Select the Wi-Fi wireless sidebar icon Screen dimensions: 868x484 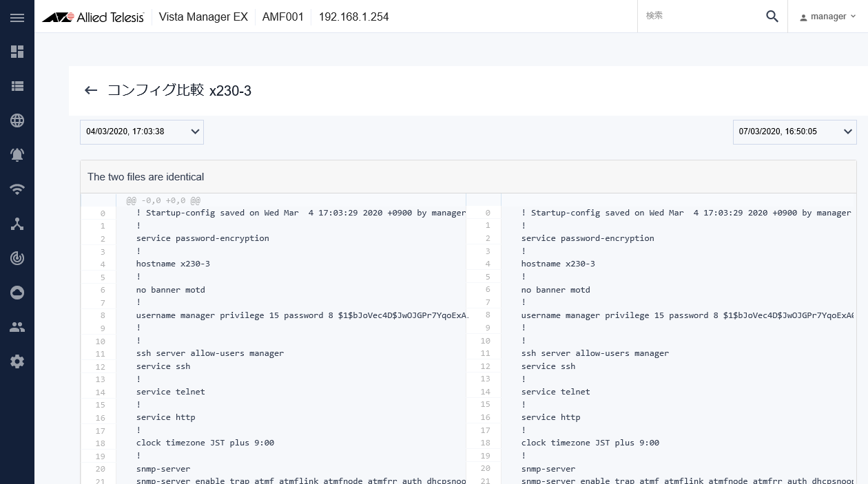17,189
